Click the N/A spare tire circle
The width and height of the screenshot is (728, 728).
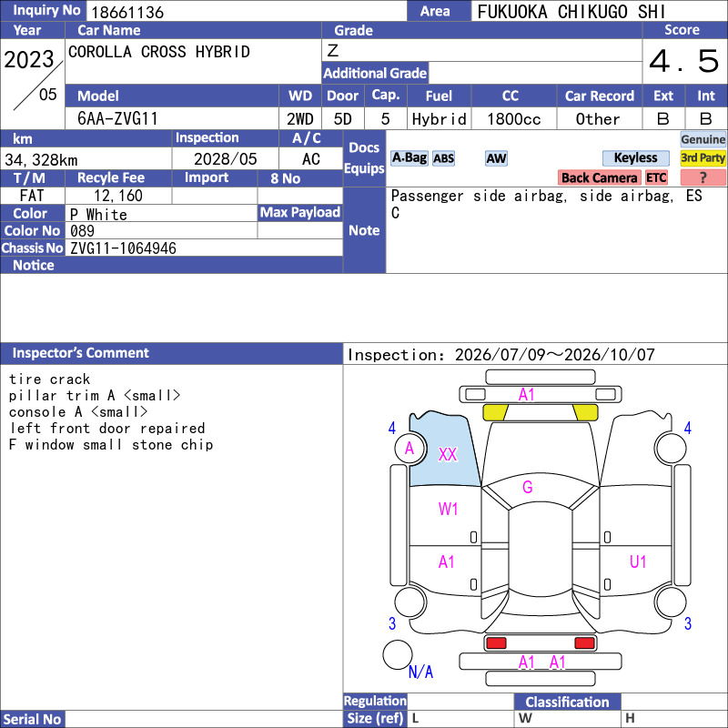pyautogui.click(x=398, y=654)
